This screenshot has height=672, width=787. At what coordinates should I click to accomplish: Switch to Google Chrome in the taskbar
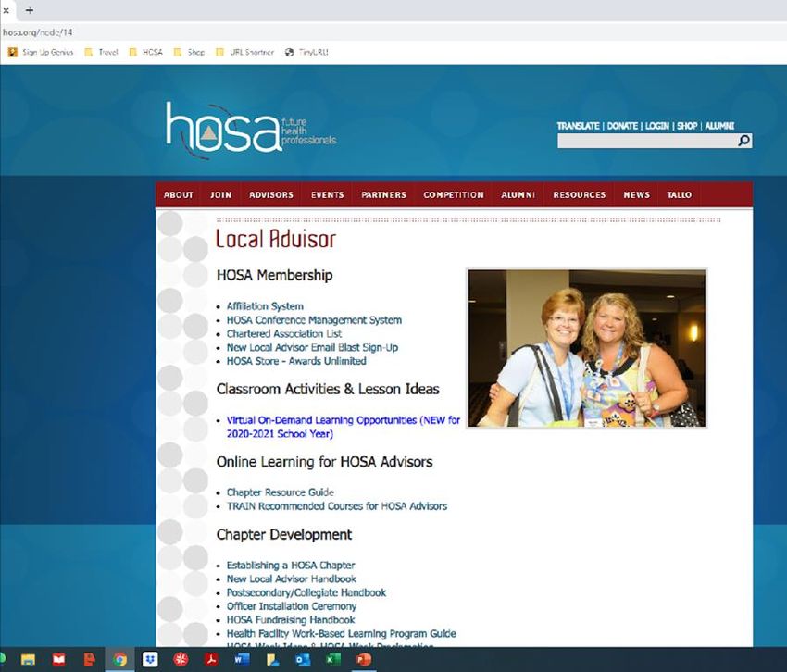pos(120,659)
